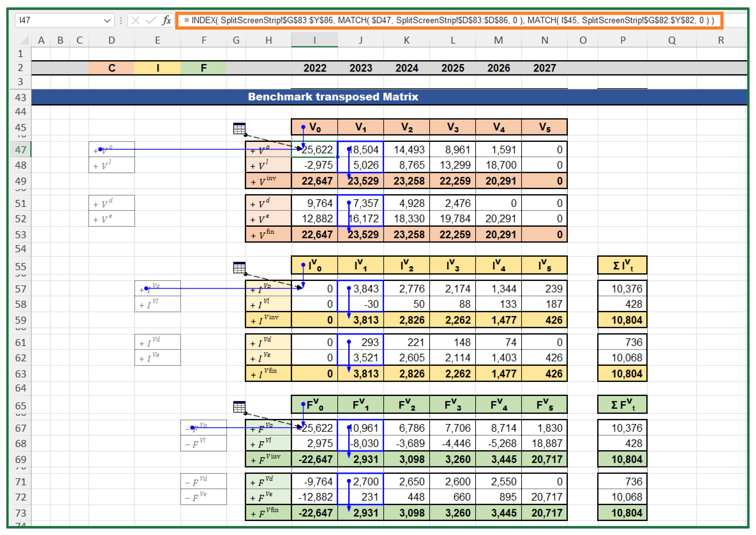Click the V5 column header cell
The height and width of the screenshot is (535, 756).
pos(544,127)
